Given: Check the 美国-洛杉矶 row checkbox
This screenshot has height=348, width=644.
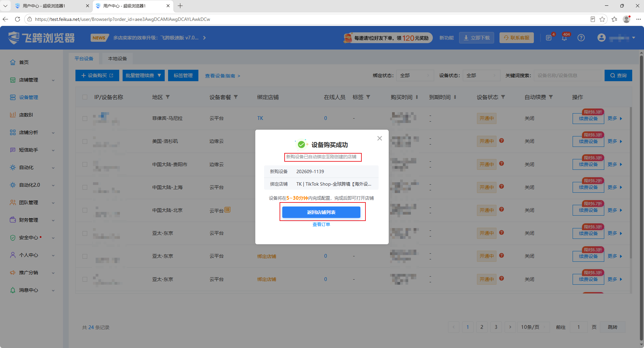Looking at the screenshot, I should click(x=85, y=141).
